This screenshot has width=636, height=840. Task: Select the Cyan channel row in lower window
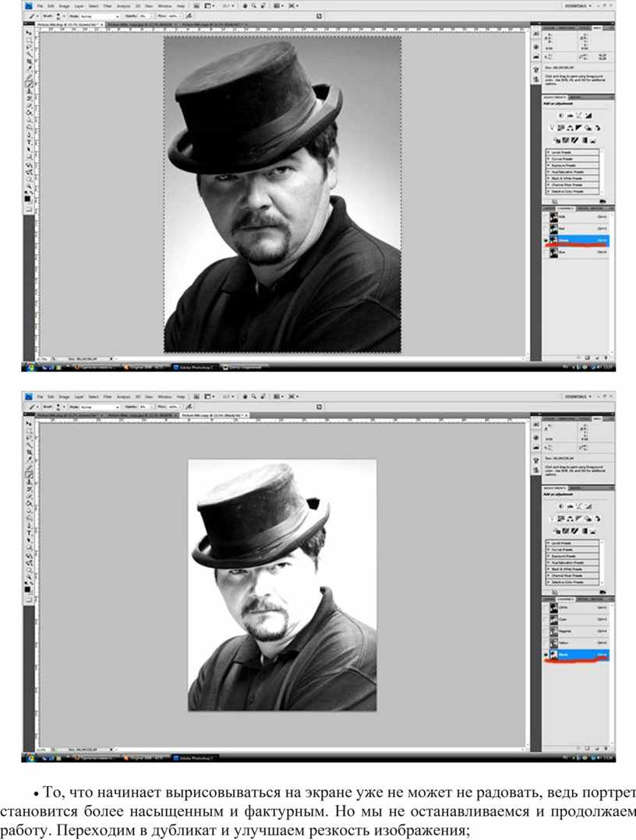(x=576, y=619)
